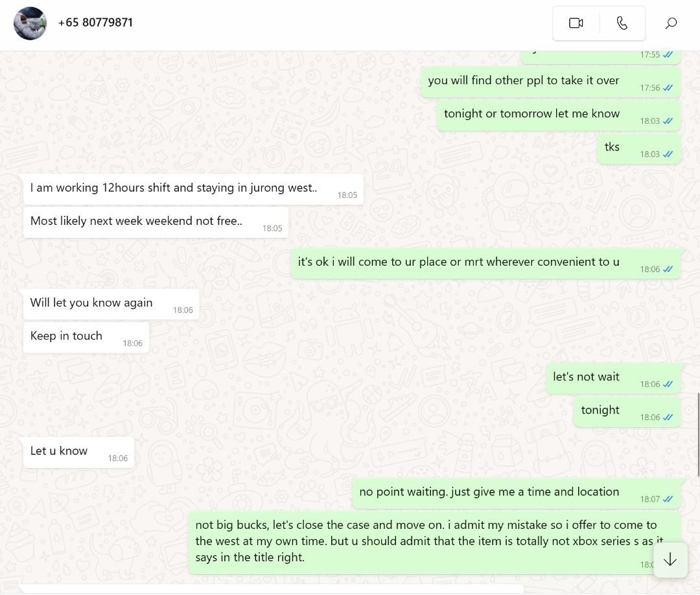
Task: Click the 'no point waiting' message
Action: (x=517, y=494)
